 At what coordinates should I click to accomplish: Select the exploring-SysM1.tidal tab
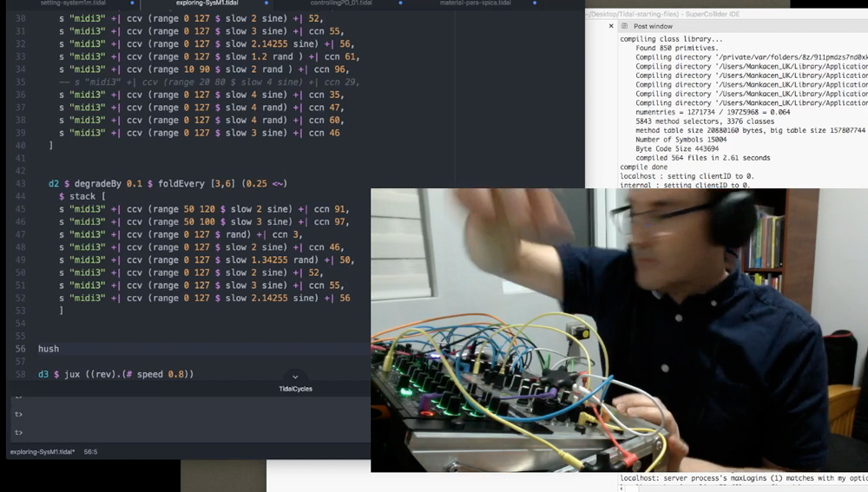(200, 3)
